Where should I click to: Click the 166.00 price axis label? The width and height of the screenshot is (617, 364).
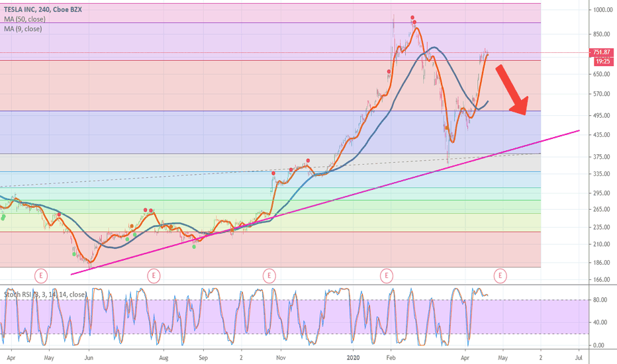(x=602, y=280)
